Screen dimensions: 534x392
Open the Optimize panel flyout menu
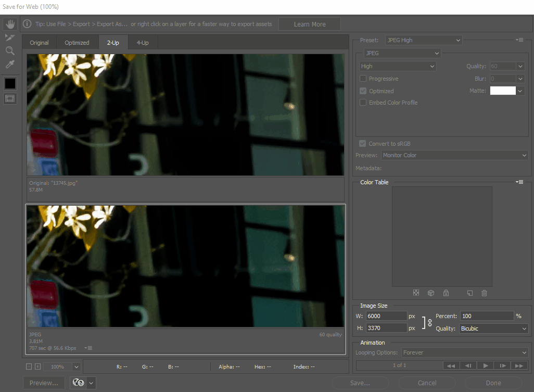[519, 40]
